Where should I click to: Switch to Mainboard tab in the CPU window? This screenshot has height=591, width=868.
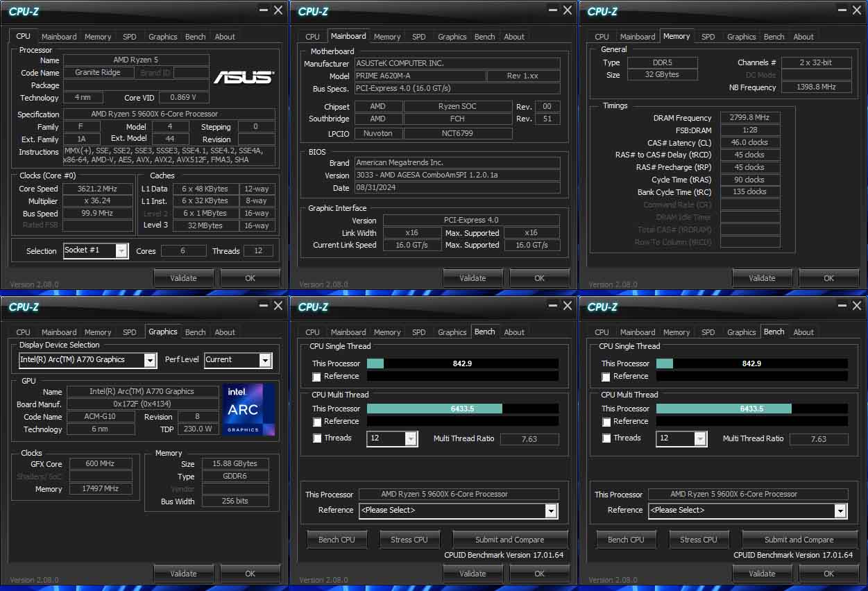coord(59,37)
